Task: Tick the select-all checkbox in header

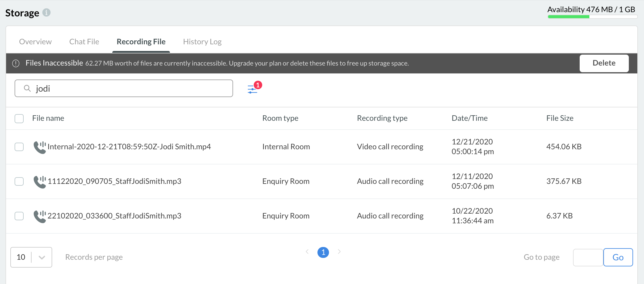Action: click(19, 118)
